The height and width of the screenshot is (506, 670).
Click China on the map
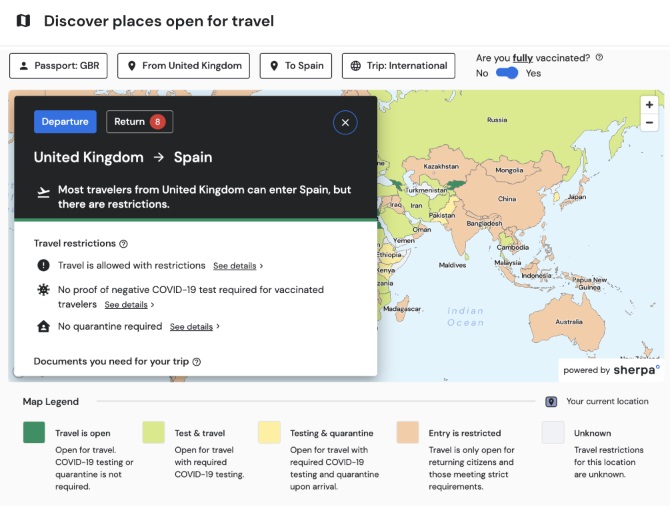(507, 199)
